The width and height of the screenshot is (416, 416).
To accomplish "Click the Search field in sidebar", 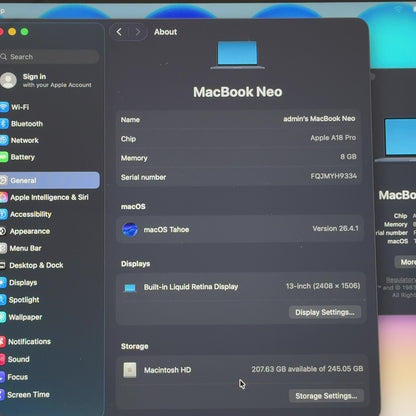I will pos(50,57).
